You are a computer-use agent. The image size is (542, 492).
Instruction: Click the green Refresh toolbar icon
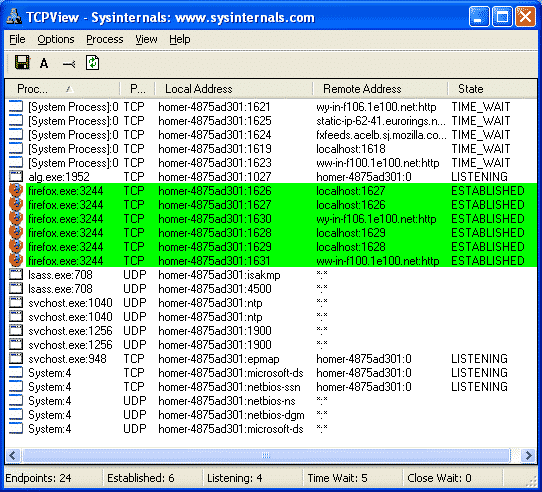(92, 63)
